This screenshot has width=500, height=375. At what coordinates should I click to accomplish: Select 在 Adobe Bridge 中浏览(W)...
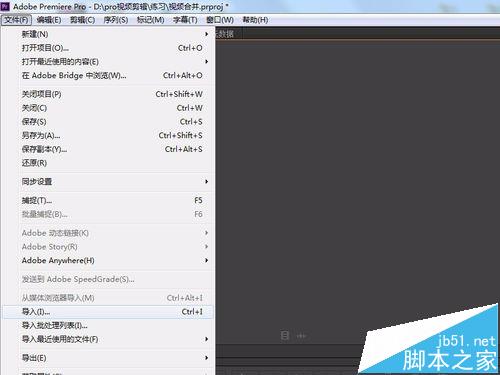107,76
